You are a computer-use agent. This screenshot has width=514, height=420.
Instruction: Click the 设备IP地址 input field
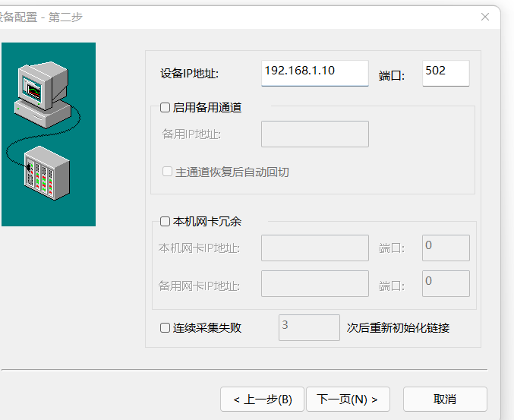pyautogui.click(x=314, y=73)
